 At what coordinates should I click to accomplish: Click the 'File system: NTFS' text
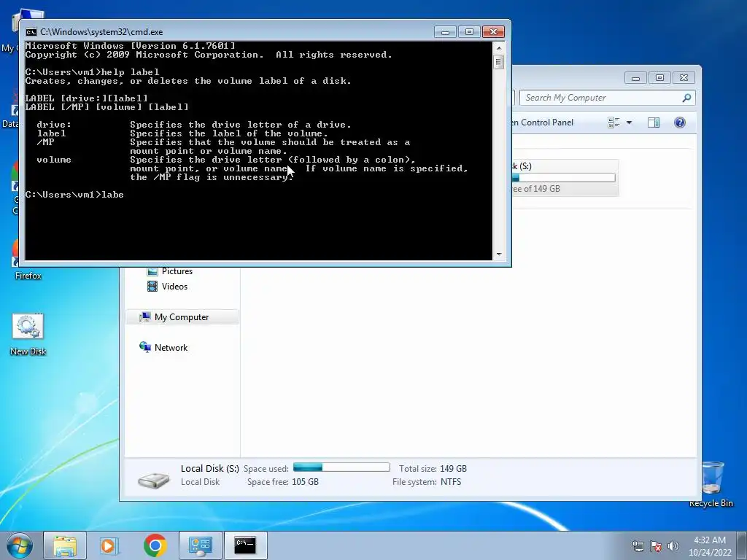(x=426, y=482)
